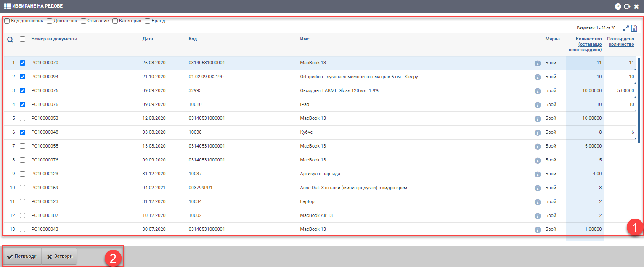Sort by Мярка column header
Viewport: 644px width, 267px height.
pos(553,39)
